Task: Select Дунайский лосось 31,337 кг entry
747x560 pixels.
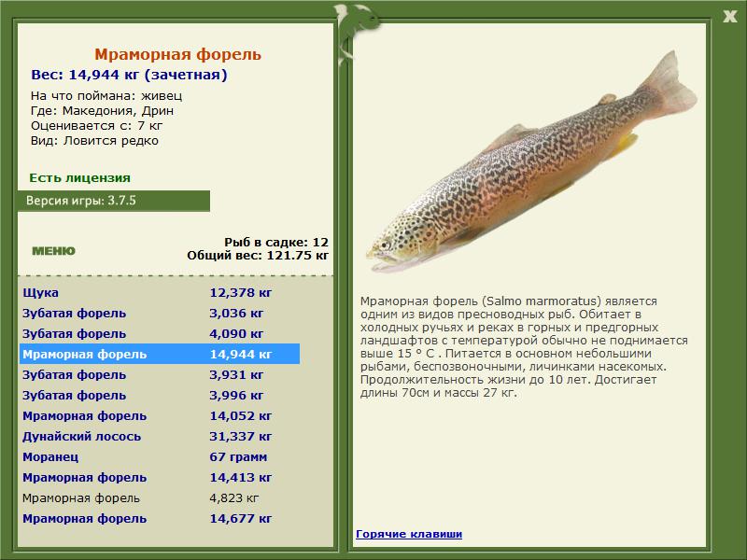Action: click(159, 437)
